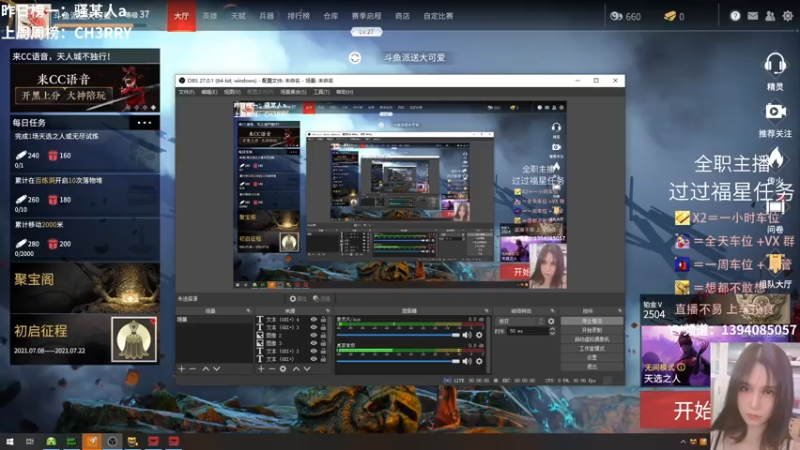Hide the 文本 (GDI+) 4 source
This screenshot has height=450, width=800.
313,319
